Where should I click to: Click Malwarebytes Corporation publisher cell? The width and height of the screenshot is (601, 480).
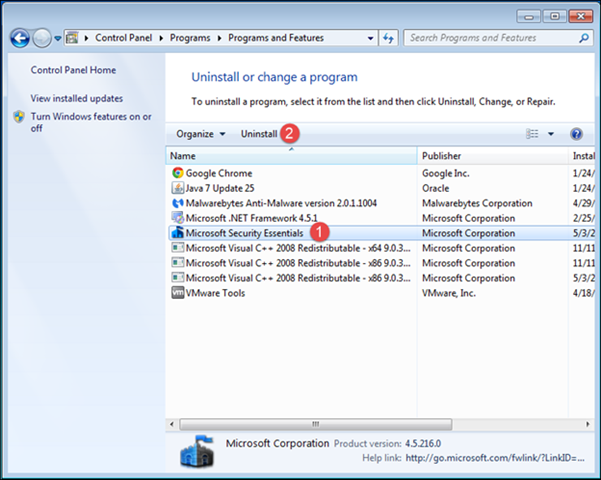point(477,203)
